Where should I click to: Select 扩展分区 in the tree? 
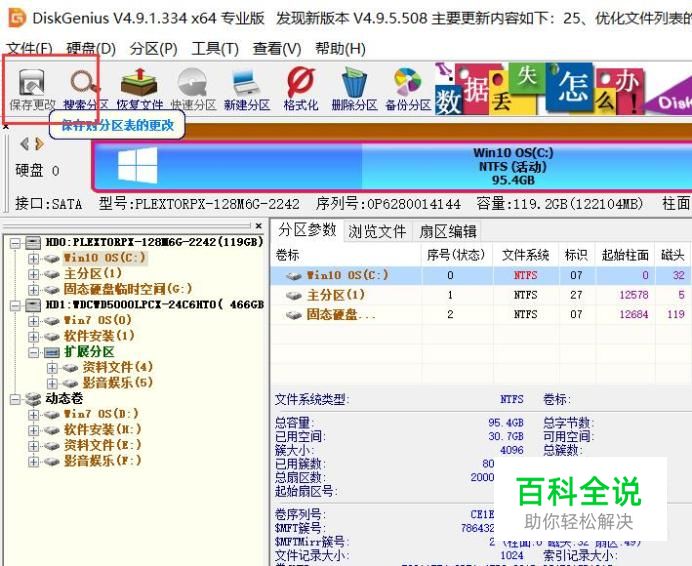(89, 352)
